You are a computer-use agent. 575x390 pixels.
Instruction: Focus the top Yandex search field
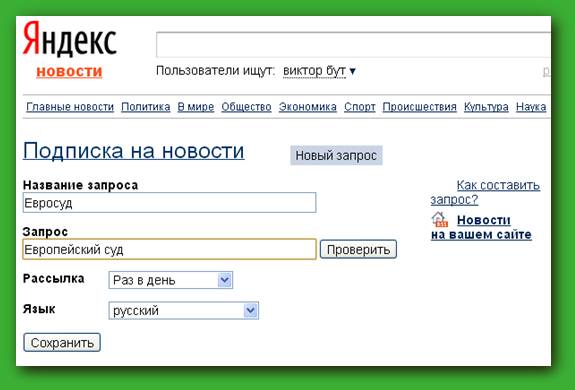(353, 45)
